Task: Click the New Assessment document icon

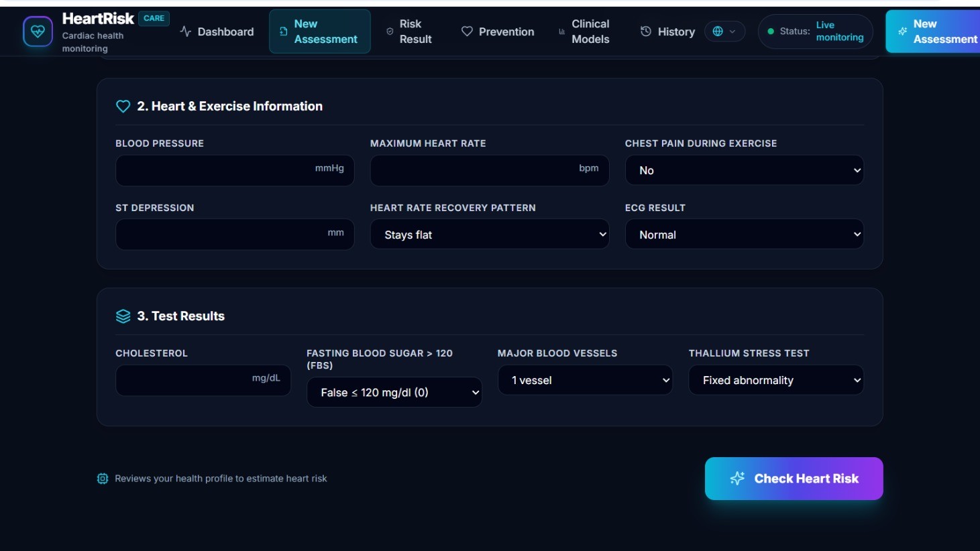Action: click(284, 32)
